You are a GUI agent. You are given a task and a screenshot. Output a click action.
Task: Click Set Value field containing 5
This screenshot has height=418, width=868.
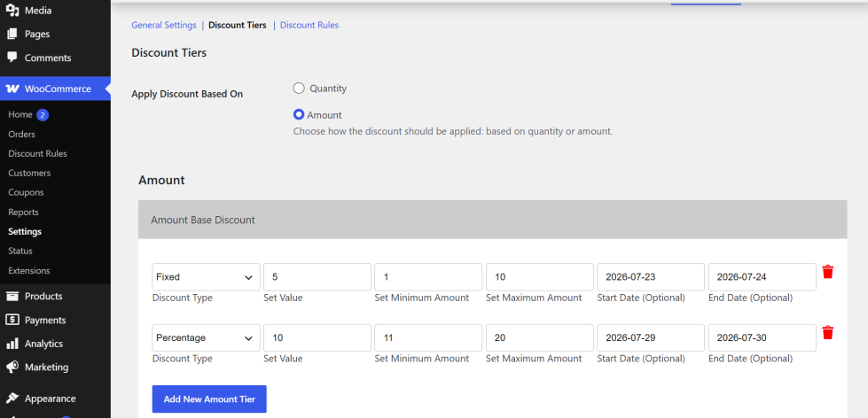[x=317, y=277]
